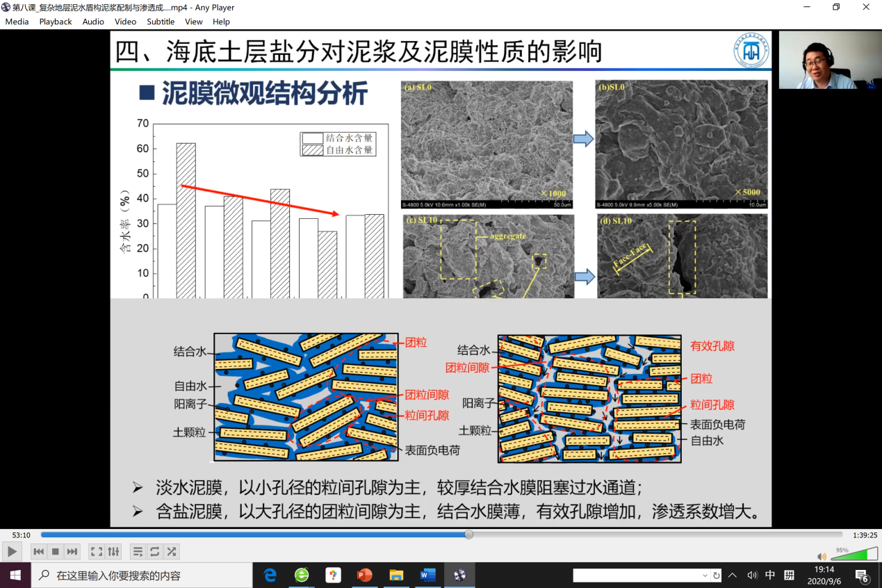Screen dimensions: 882x588
Task: Stop the video playback
Action: coord(56,552)
